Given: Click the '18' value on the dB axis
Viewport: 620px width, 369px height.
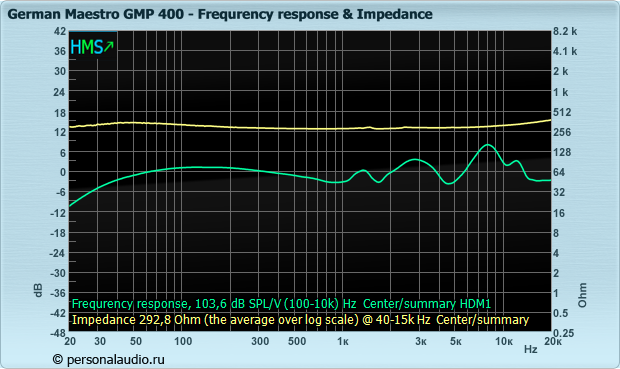Looking at the screenshot, I should click(x=60, y=112).
